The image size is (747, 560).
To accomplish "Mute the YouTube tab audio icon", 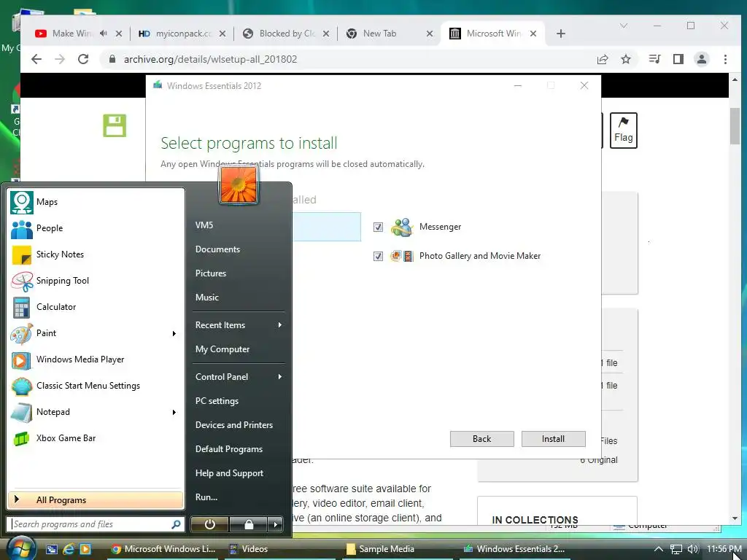I will point(104,34).
